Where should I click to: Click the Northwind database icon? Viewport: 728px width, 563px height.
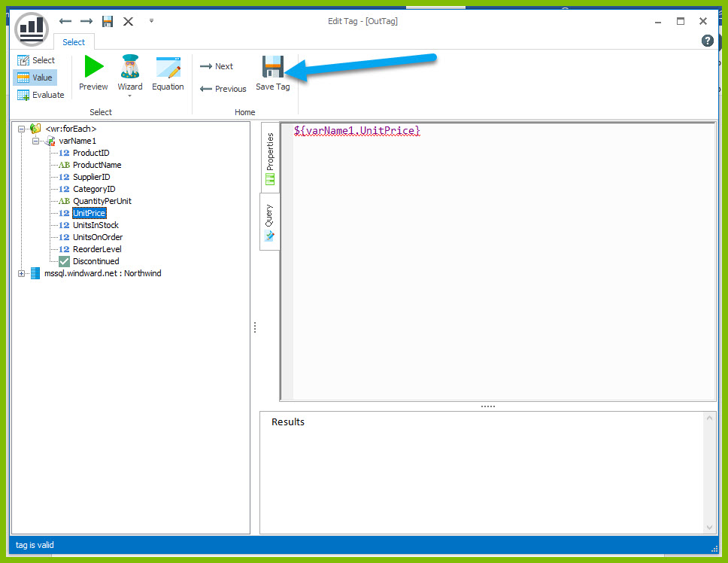click(x=35, y=273)
